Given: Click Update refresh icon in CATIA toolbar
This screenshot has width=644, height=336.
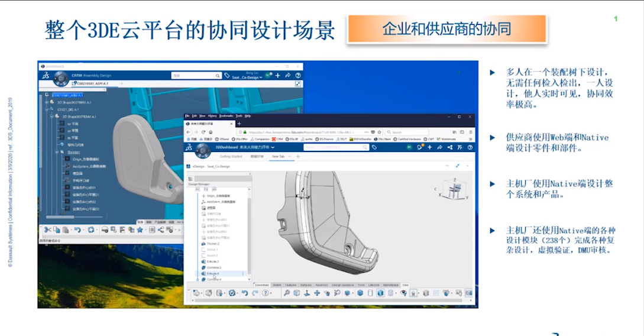Looking at the screenshot, I should click(90, 230).
